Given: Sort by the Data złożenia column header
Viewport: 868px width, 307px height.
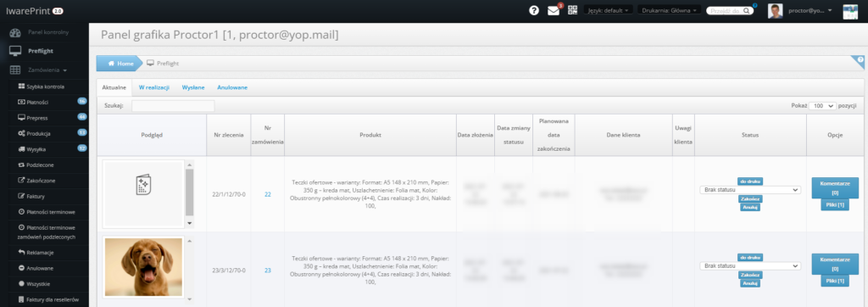Looking at the screenshot, I should (x=476, y=135).
